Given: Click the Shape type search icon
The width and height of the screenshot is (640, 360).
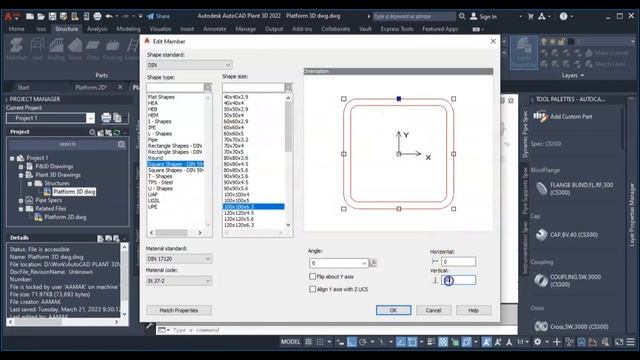Looking at the screenshot, I should tap(208, 88).
